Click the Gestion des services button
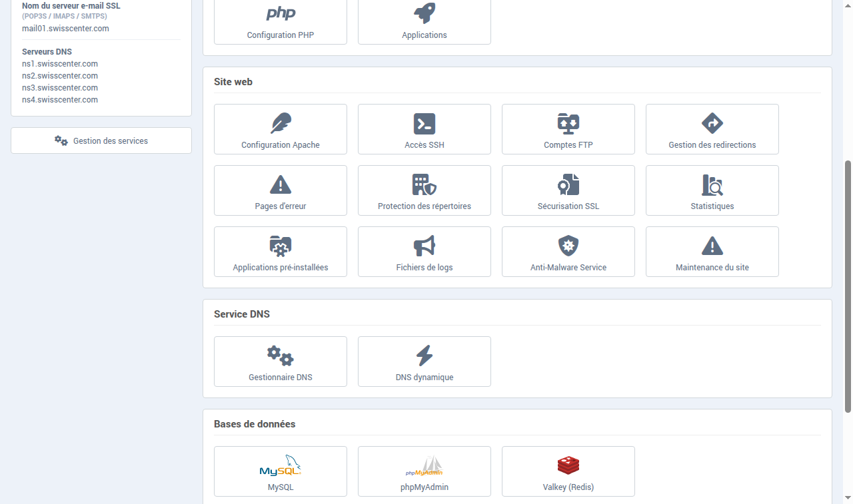The height and width of the screenshot is (504, 853). (x=101, y=140)
